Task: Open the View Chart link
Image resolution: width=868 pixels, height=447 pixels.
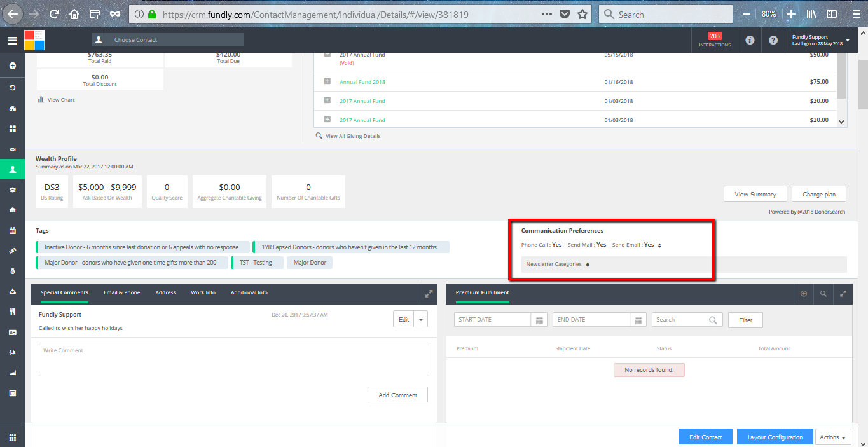Action: (x=56, y=100)
